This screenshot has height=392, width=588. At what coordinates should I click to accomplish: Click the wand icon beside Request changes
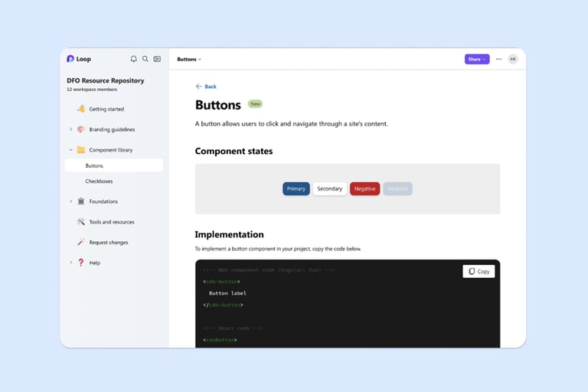click(81, 243)
